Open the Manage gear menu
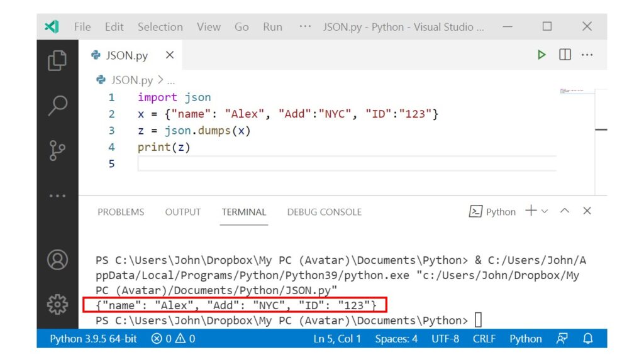The height and width of the screenshot is (362, 644). 57,304
